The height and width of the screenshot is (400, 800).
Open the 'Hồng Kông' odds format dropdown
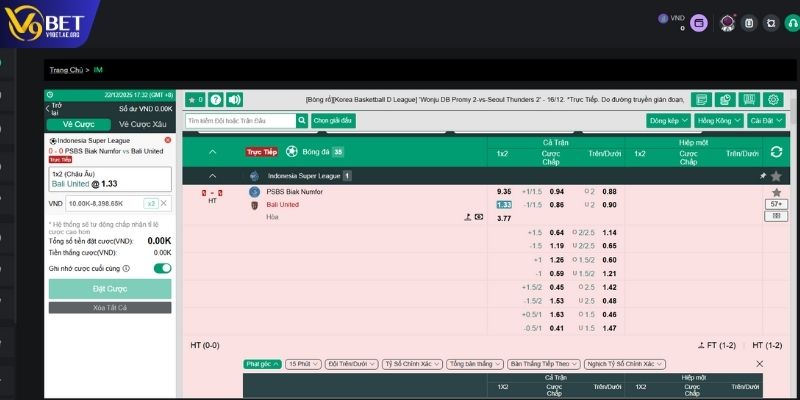(x=718, y=121)
